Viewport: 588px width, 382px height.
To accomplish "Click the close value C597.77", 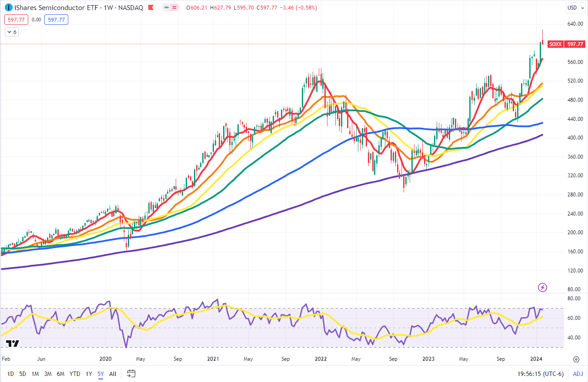I will pyautogui.click(x=267, y=8).
